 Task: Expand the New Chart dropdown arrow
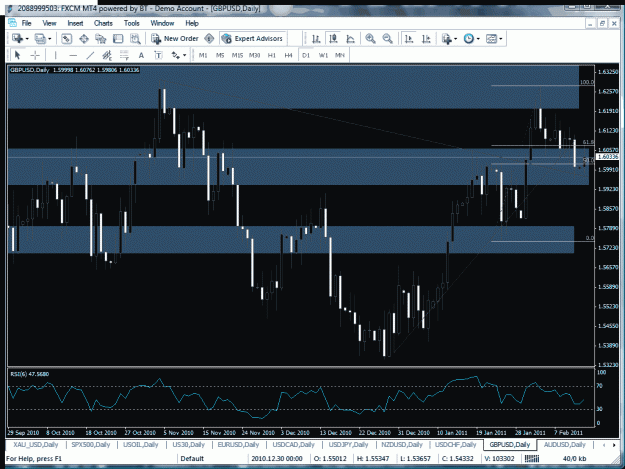(x=27, y=39)
